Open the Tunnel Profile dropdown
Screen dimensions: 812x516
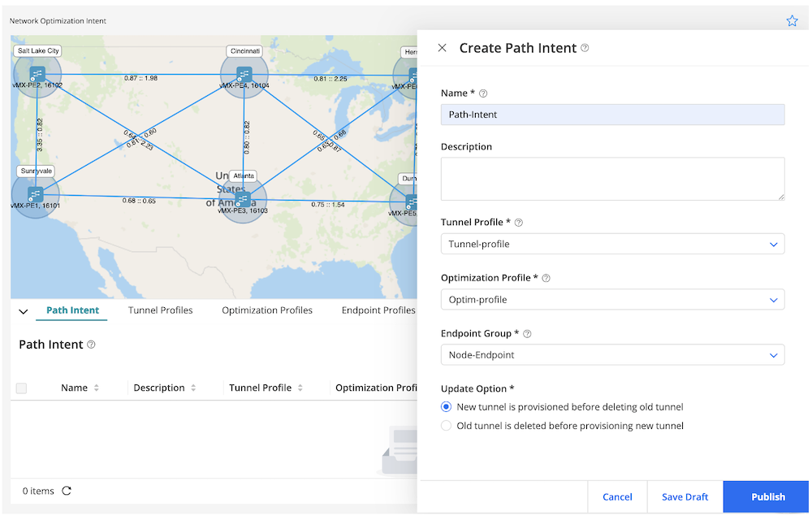pyautogui.click(x=773, y=244)
